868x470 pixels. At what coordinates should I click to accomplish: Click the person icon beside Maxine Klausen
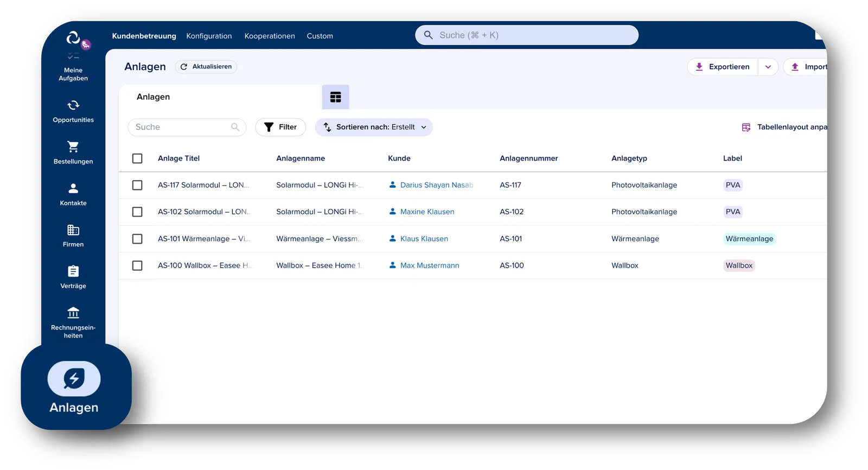[x=393, y=212]
